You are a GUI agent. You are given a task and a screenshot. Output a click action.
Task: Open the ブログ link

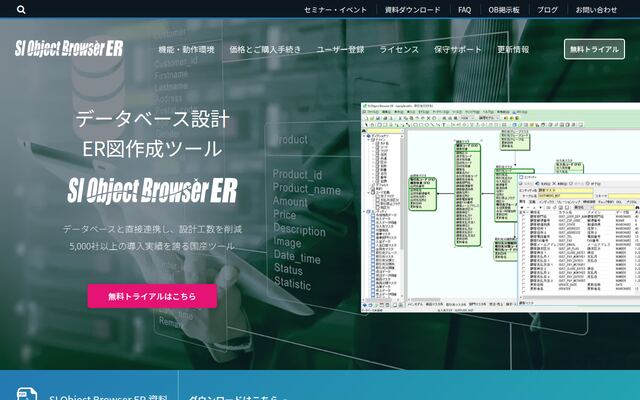point(547,10)
